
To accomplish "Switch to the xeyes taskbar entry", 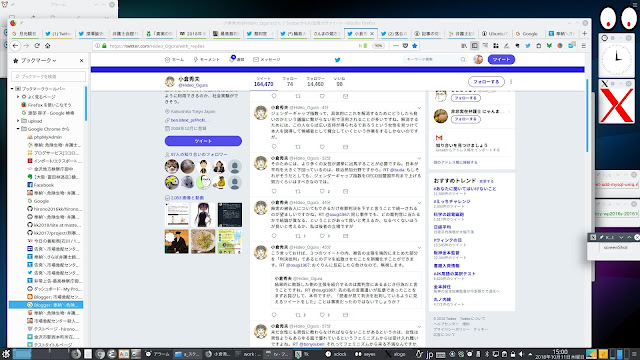I will point(365,354).
